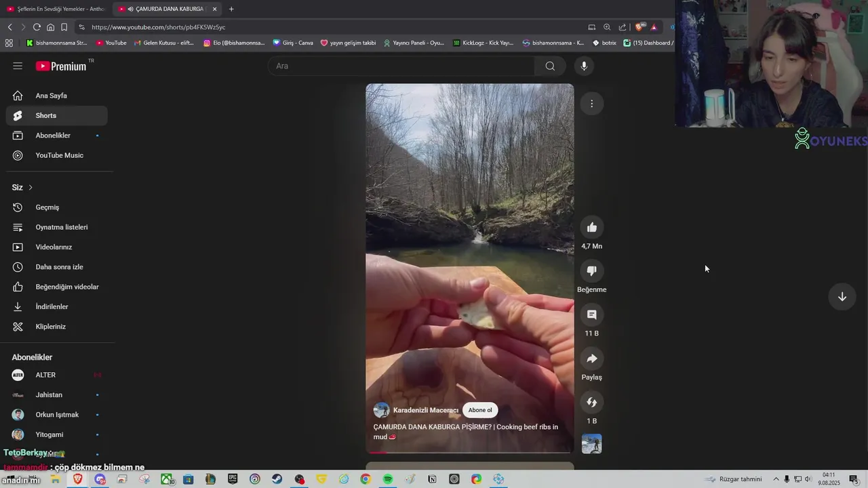Share this page from address bar
Image resolution: width=868 pixels, height=488 pixels.
[623, 27]
